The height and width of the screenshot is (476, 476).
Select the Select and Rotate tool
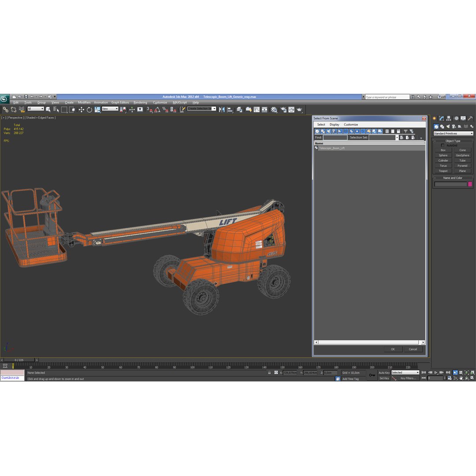click(x=89, y=110)
